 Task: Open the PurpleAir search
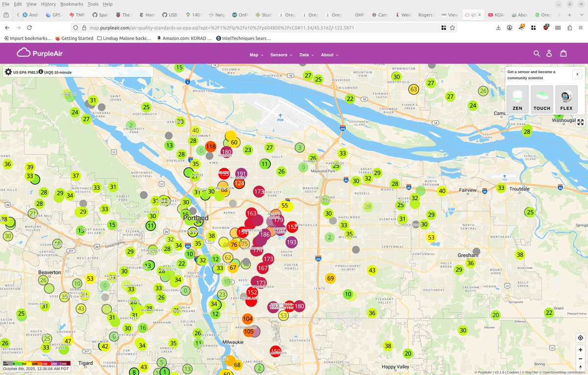(537, 53)
